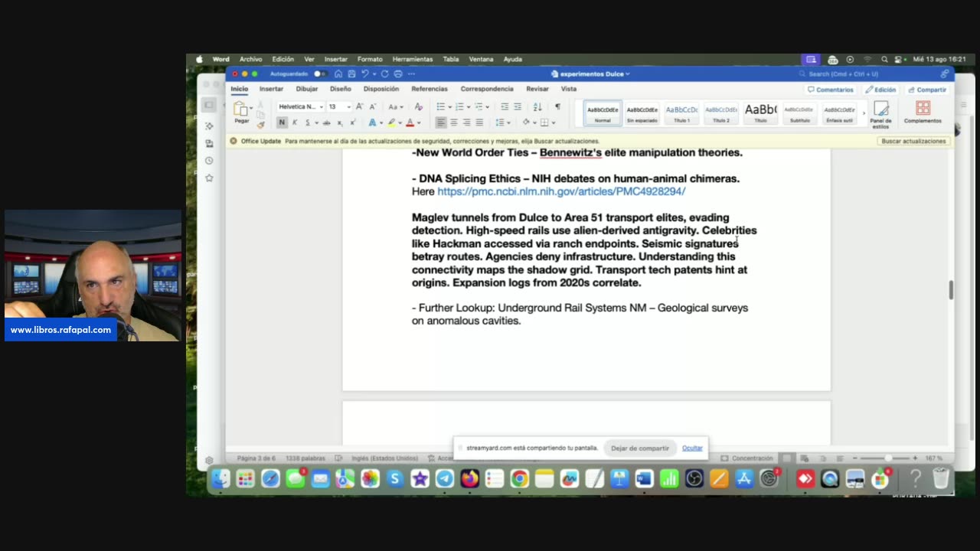Show paragraph marks with the pilcrow icon

click(557, 106)
